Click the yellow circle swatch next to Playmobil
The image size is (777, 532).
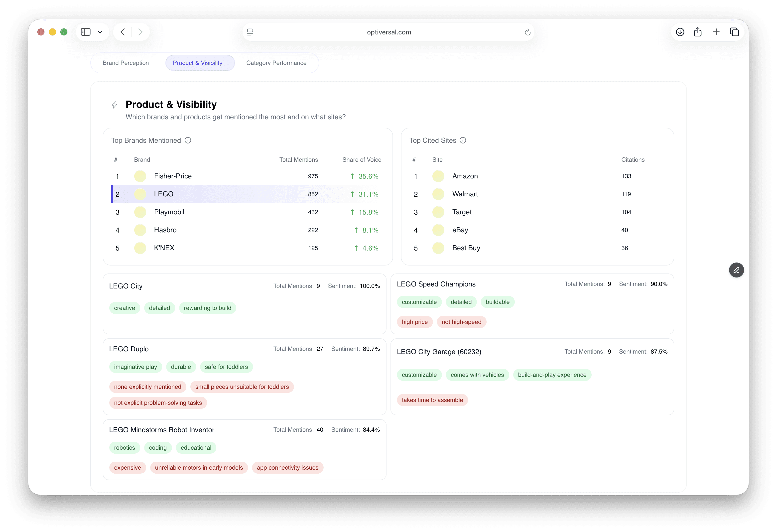click(140, 212)
